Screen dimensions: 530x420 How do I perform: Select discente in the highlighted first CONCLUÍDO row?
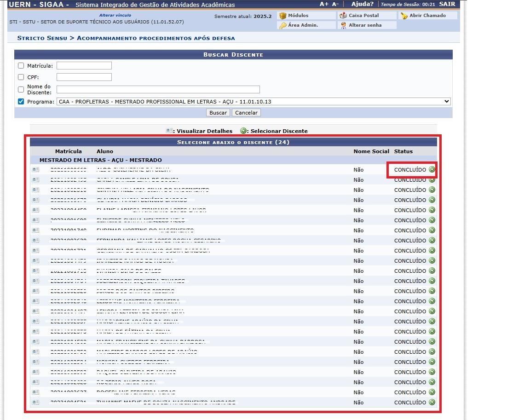tap(432, 169)
